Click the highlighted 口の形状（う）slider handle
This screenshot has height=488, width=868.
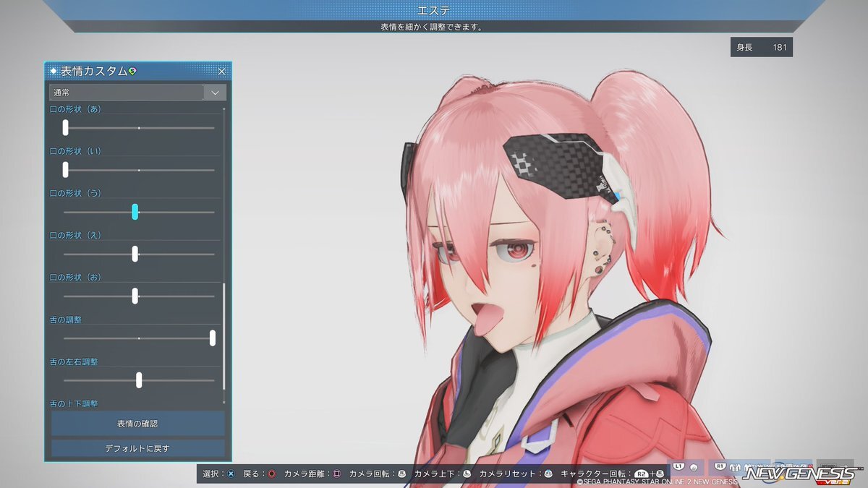click(x=135, y=212)
